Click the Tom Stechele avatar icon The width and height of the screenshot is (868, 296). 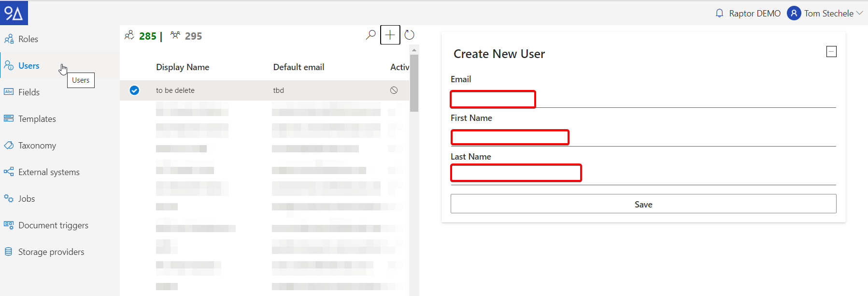(794, 14)
